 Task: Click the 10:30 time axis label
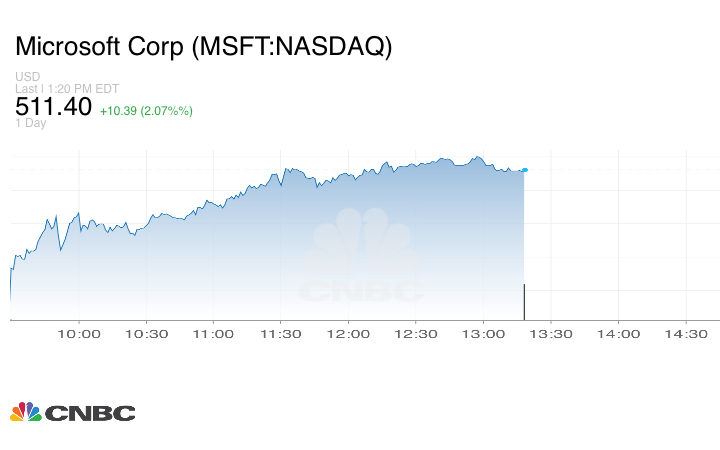click(146, 334)
